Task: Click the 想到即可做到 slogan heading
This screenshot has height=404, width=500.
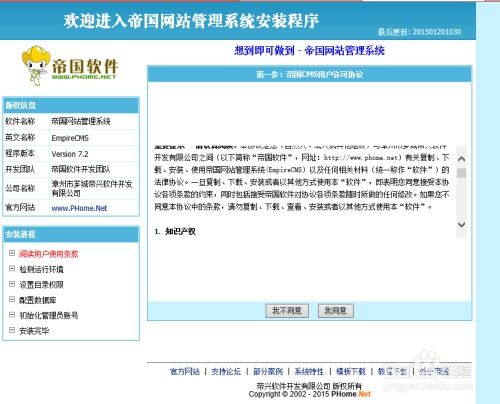Action: pos(309,51)
